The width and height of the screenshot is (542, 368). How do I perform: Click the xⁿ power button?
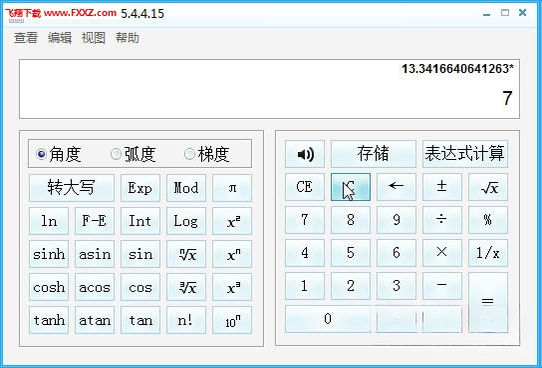pos(232,254)
